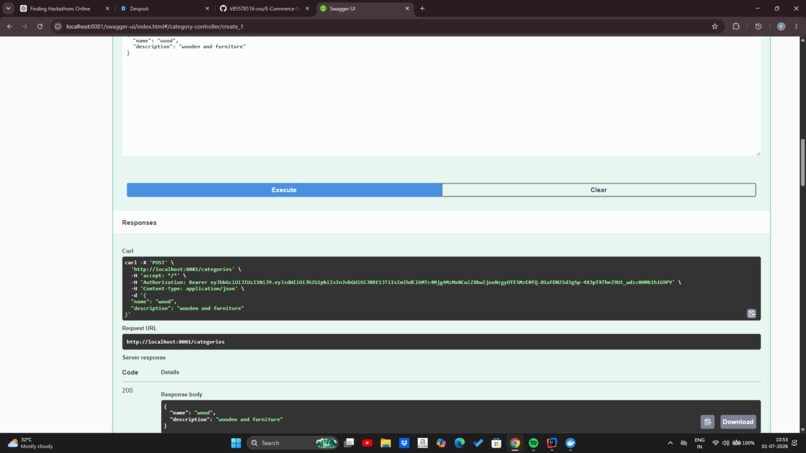This screenshot has width=806, height=453.
Task: Open IntelliJ IDEA from the taskbar
Action: tap(552, 443)
